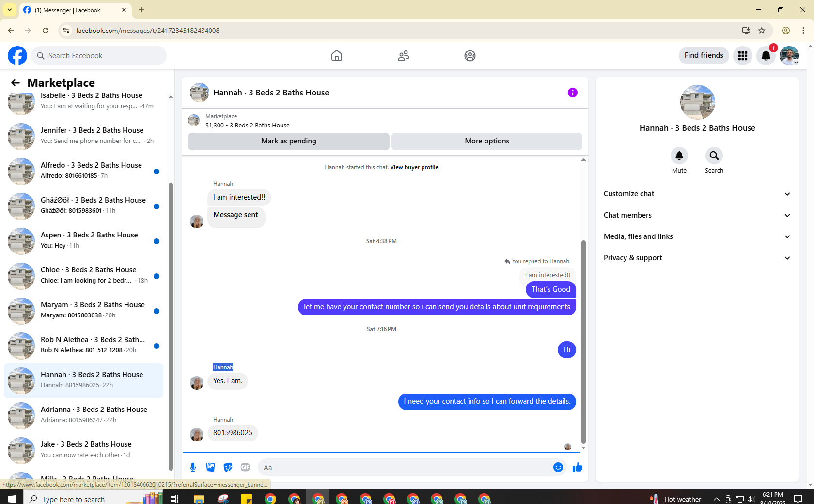Viewport: 814px width, 504px height.
Task: Open Jake conversation
Action: 83,450
